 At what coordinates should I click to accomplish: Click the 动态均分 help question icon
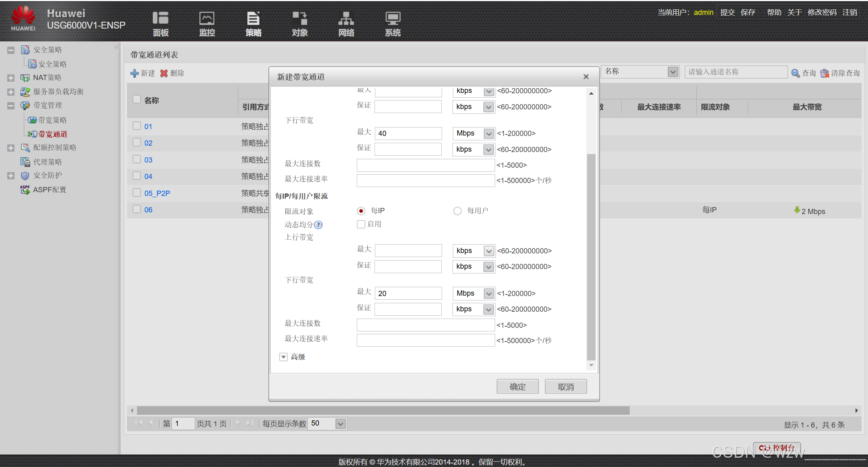pos(318,225)
